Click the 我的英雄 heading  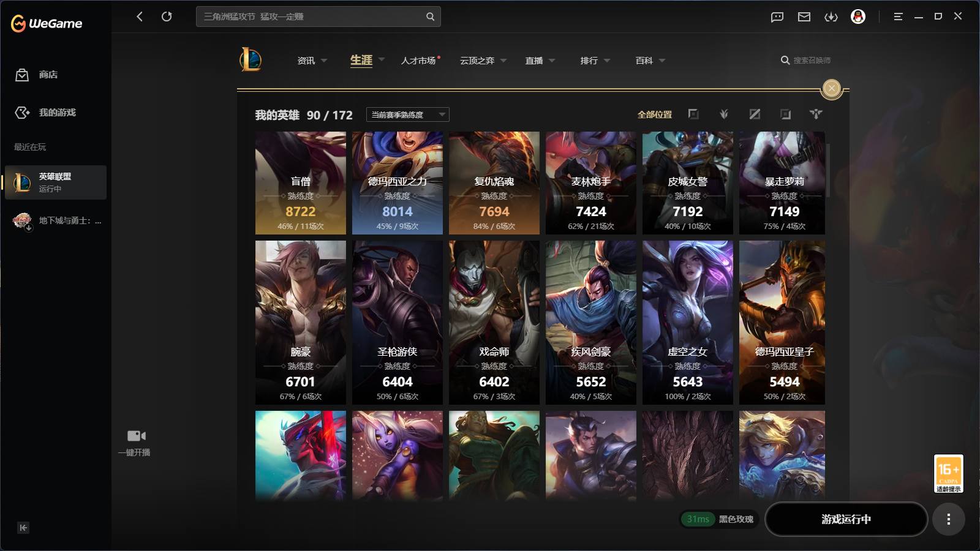point(277,115)
